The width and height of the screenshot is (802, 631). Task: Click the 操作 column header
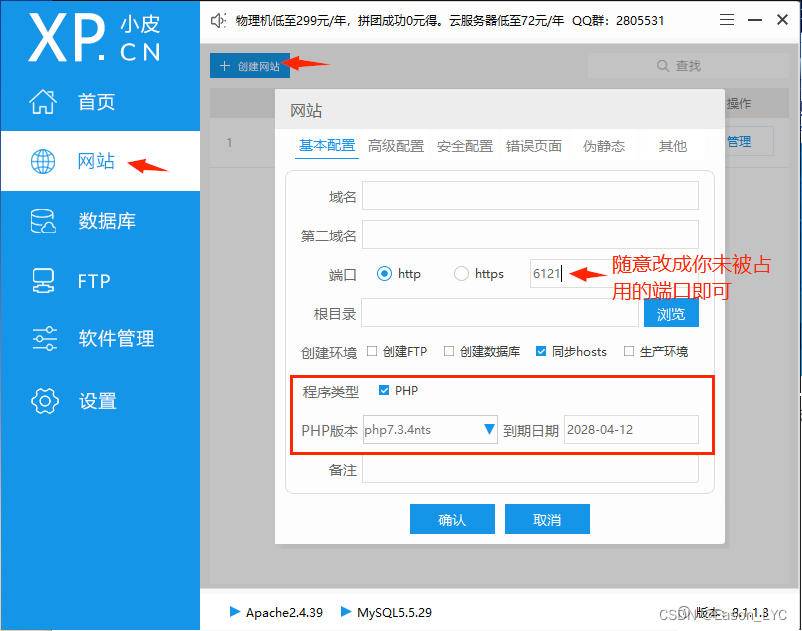pos(739,103)
